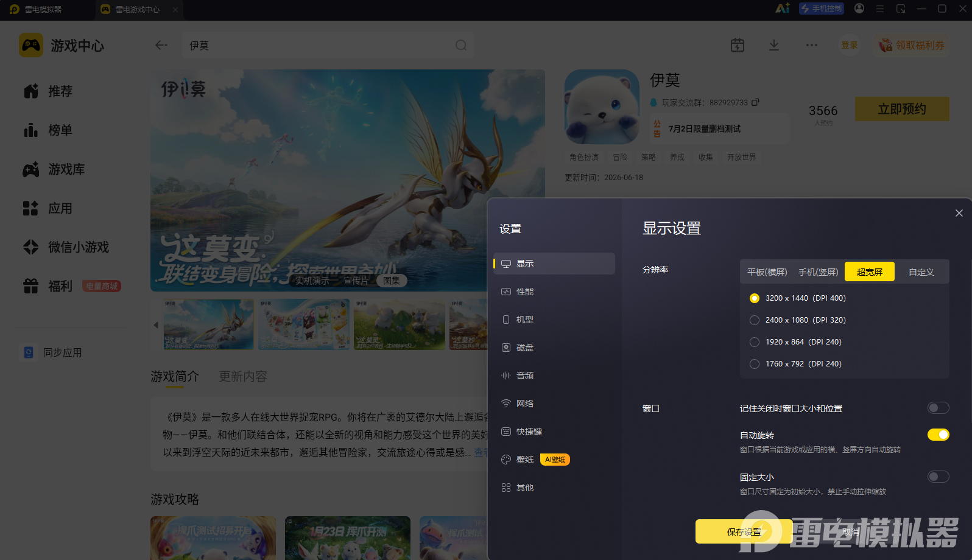Open the 1月23日 game guide card
The width and height of the screenshot is (972, 560).
(348, 538)
